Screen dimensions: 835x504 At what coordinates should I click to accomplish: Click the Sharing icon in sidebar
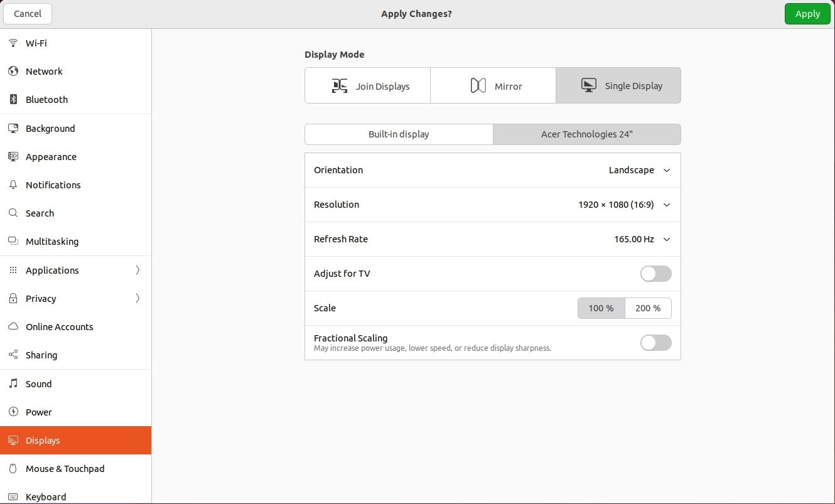13,355
